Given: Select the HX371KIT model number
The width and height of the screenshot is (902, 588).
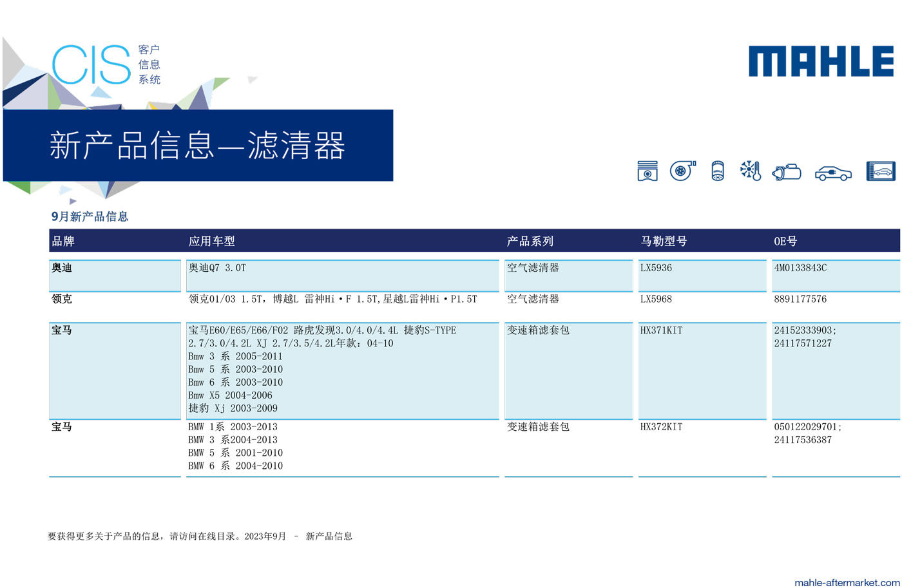Looking at the screenshot, I should click(661, 330).
